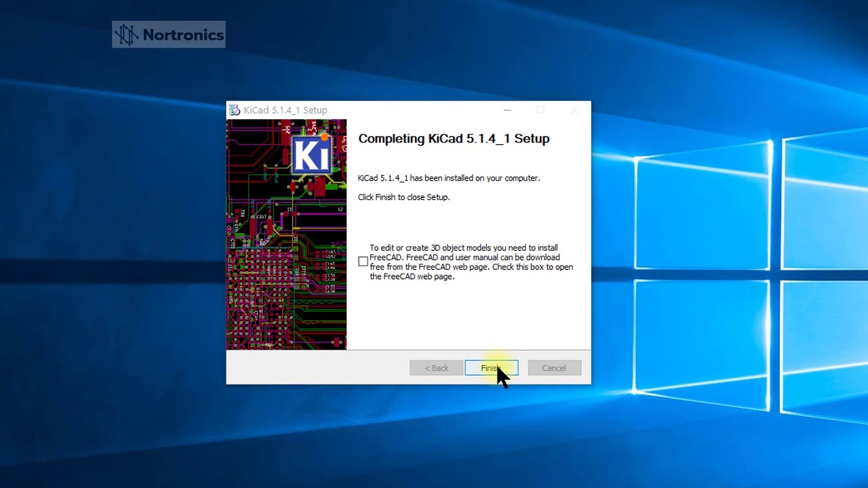This screenshot has height=488, width=868.
Task: Check the open FreeCAD web page checkbox
Action: (x=363, y=262)
